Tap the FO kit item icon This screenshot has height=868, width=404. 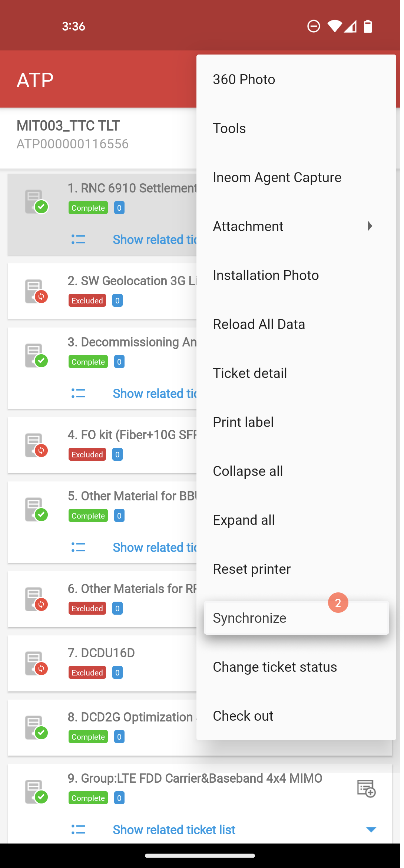coord(36,445)
